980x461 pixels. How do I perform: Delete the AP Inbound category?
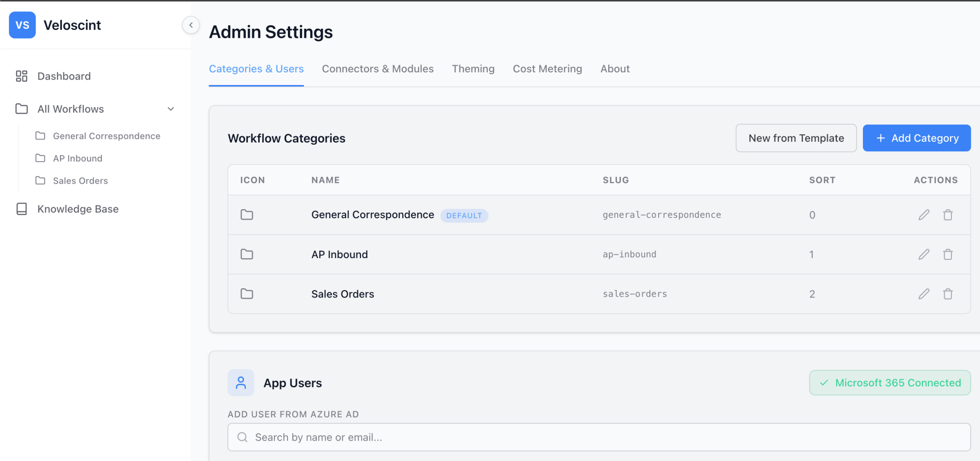948,254
